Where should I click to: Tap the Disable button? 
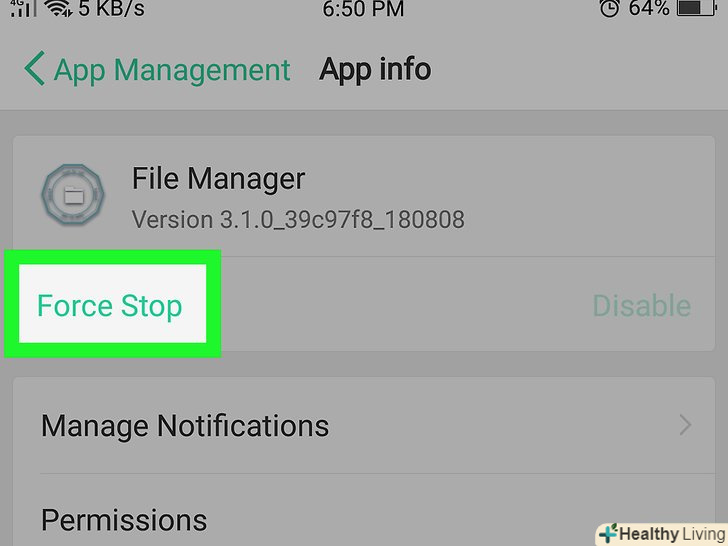point(642,306)
